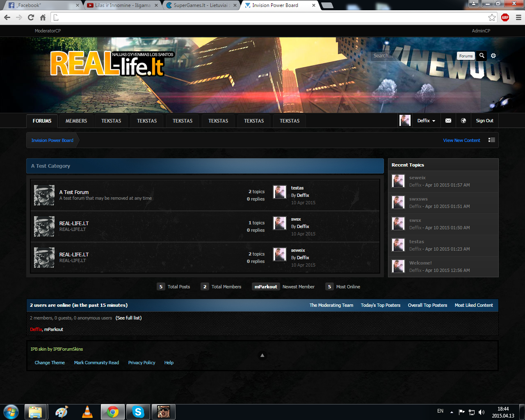Select the FORUMS navigation tab

click(42, 121)
